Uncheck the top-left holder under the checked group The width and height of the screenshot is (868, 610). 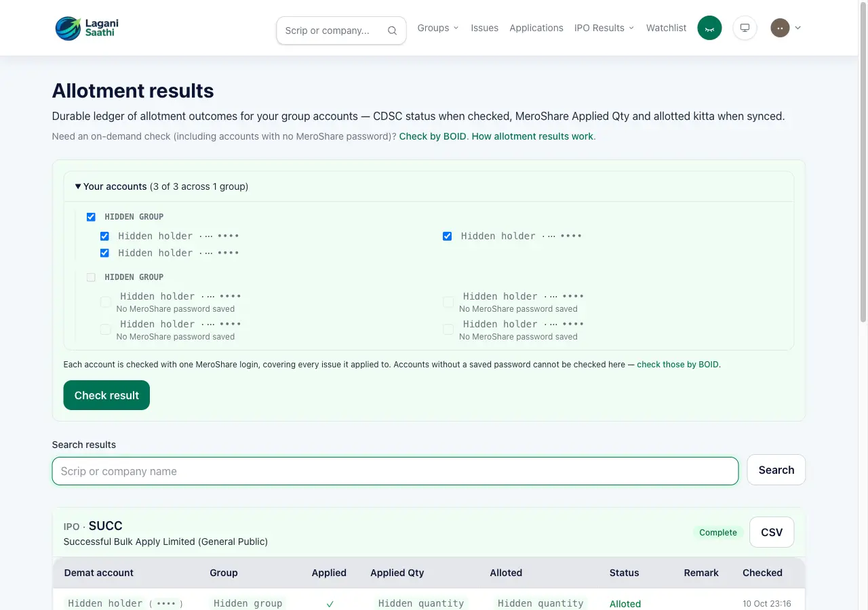104,236
